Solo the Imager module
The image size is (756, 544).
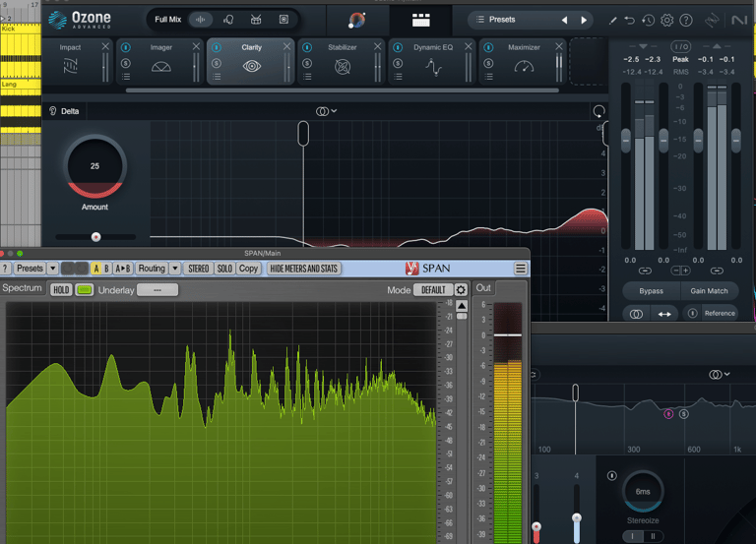coord(126,63)
